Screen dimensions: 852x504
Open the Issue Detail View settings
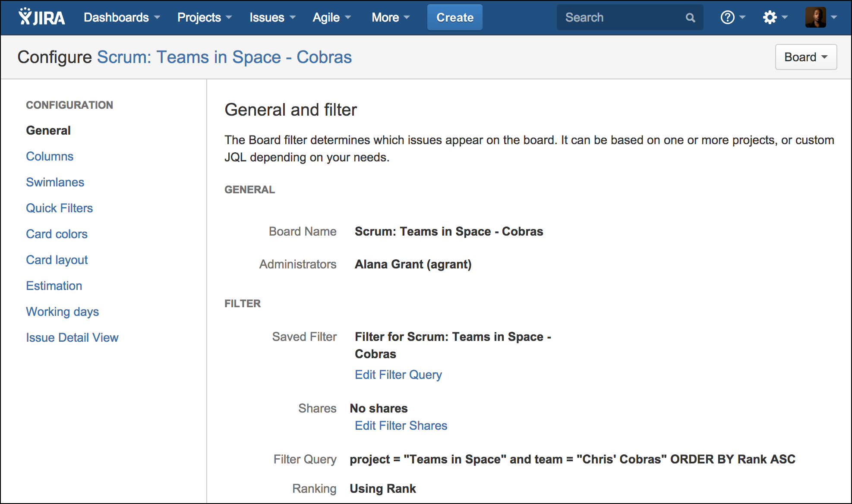coord(72,337)
